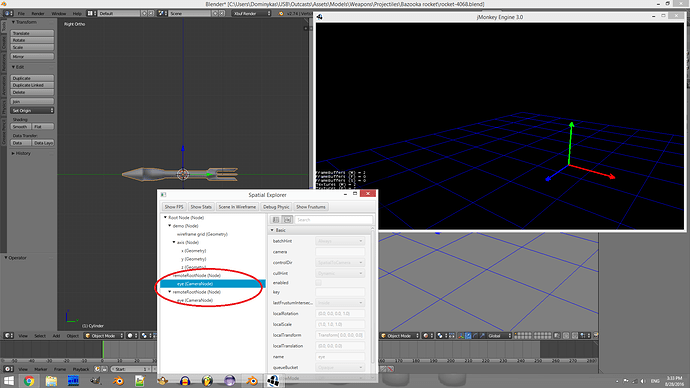Open Audacity headphones icon on taskbar
This screenshot has height=388, width=690.
pyautogui.click(x=185, y=381)
